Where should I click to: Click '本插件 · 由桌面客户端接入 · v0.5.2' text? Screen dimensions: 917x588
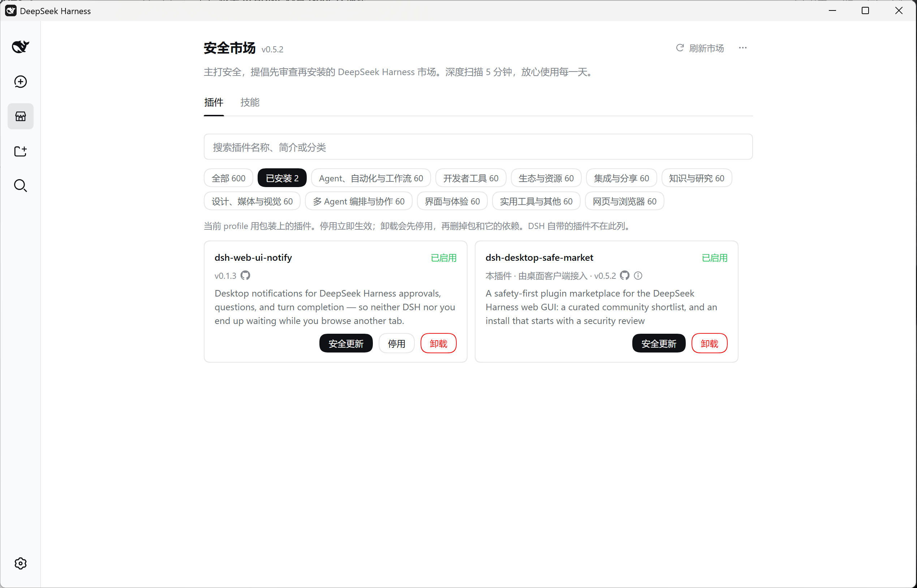(x=551, y=276)
